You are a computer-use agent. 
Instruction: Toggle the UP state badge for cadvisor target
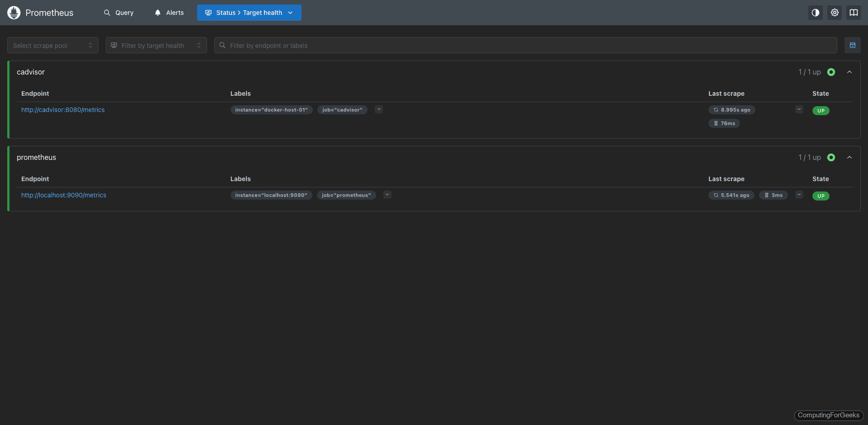pyautogui.click(x=821, y=110)
